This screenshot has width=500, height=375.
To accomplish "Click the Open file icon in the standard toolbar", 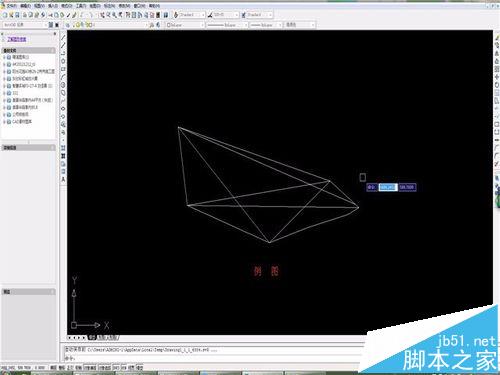I will point(11,15).
